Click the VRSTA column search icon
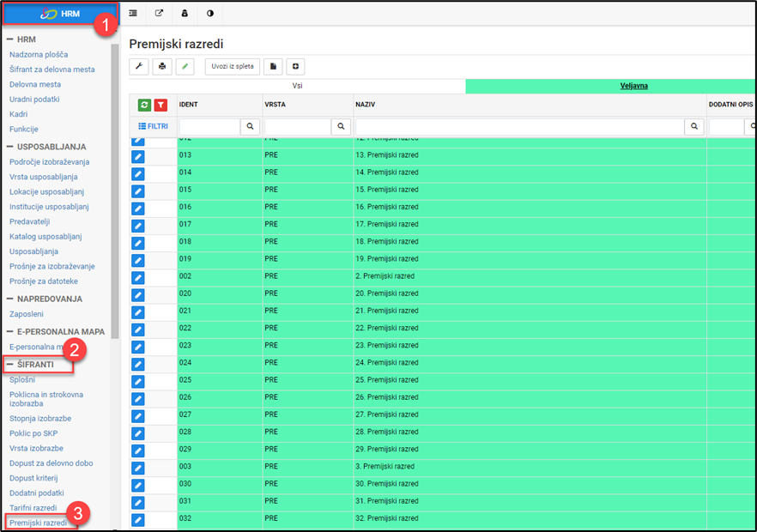Screen dimensions: 757x532 (341, 126)
